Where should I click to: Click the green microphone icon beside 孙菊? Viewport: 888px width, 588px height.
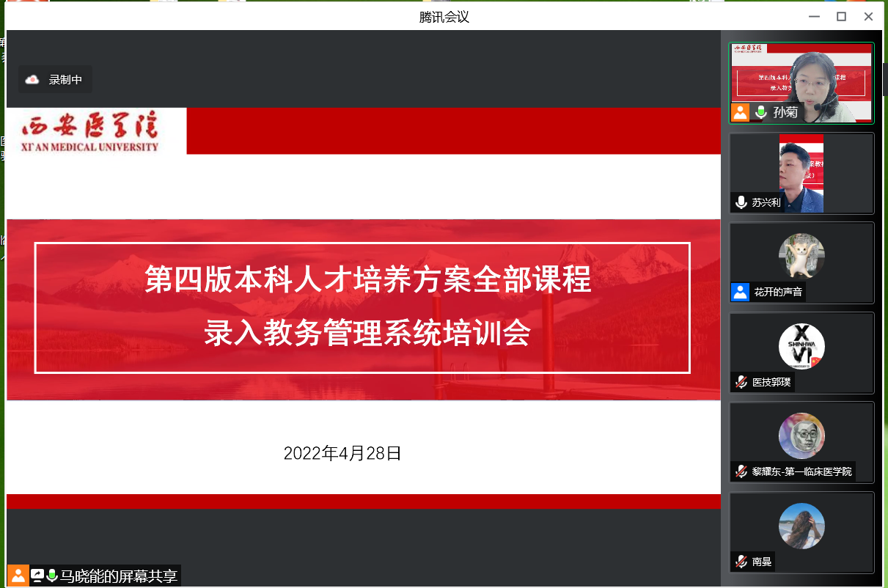click(761, 112)
